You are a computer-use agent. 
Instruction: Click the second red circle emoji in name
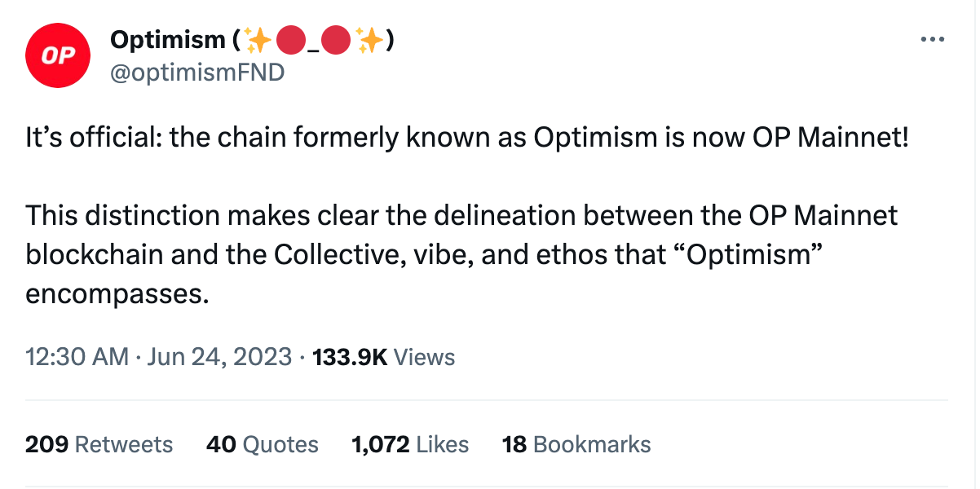[x=335, y=39]
